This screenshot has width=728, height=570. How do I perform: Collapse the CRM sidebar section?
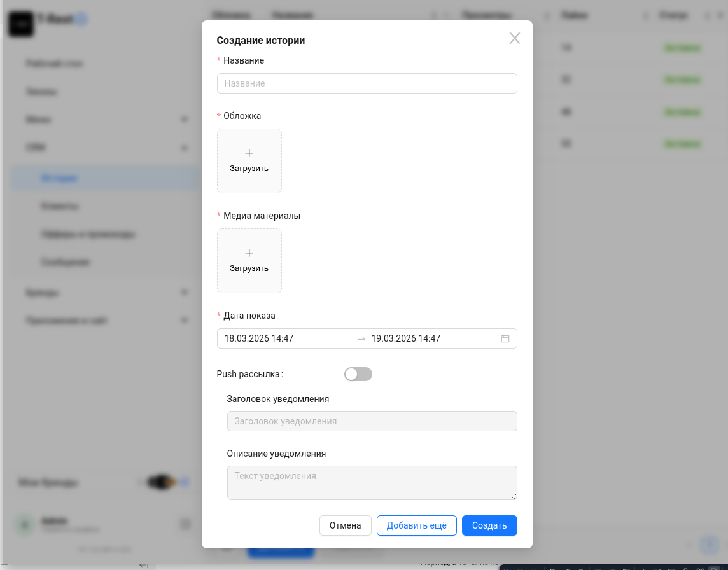pos(185,148)
